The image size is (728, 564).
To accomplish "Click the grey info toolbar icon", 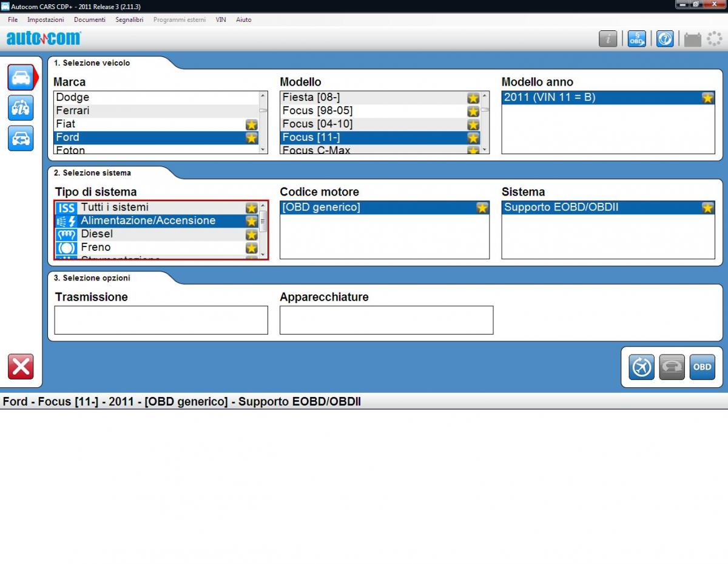I will pos(608,39).
